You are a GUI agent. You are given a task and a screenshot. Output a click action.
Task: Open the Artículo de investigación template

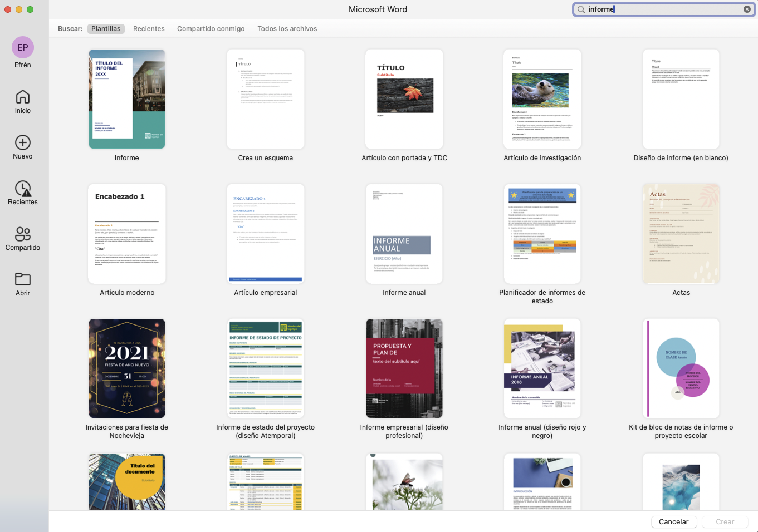click(542, 99)
